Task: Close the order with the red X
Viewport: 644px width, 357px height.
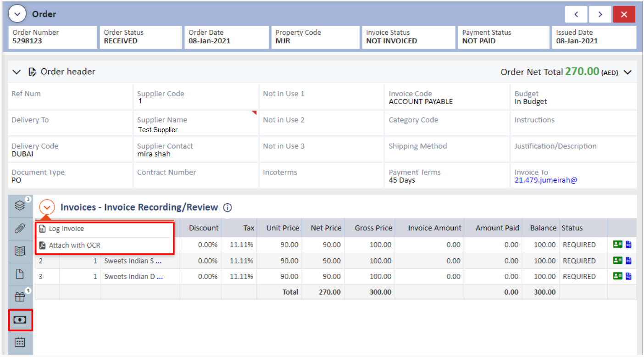Action: pos(624,14)
